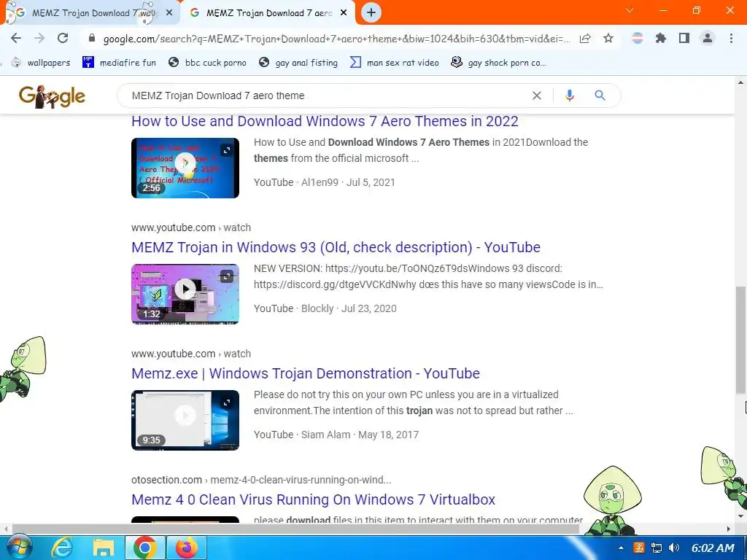Play the Memz.exe demonstration thumbnail
Viewport: 747px width, 560px height.
(185, 420)
